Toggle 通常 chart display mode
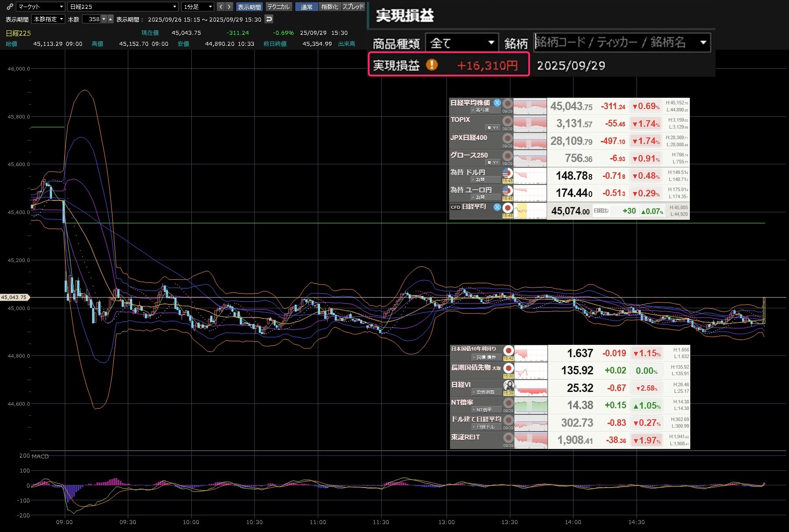The image size is (789, 532). click(306, 7)
